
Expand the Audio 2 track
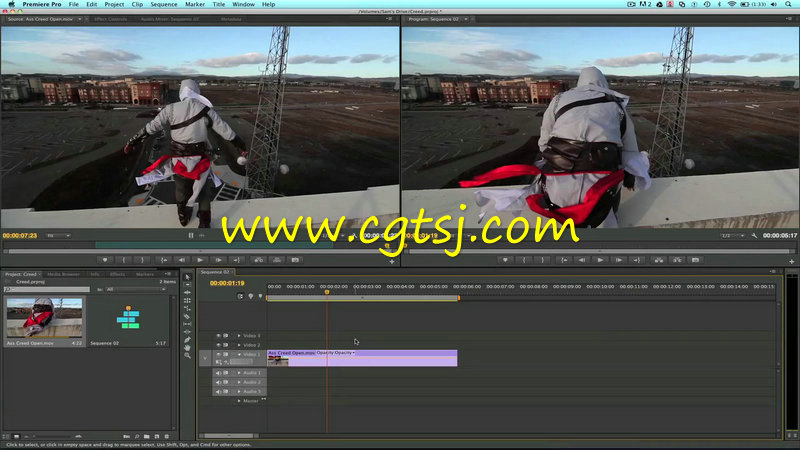point(239,382)
